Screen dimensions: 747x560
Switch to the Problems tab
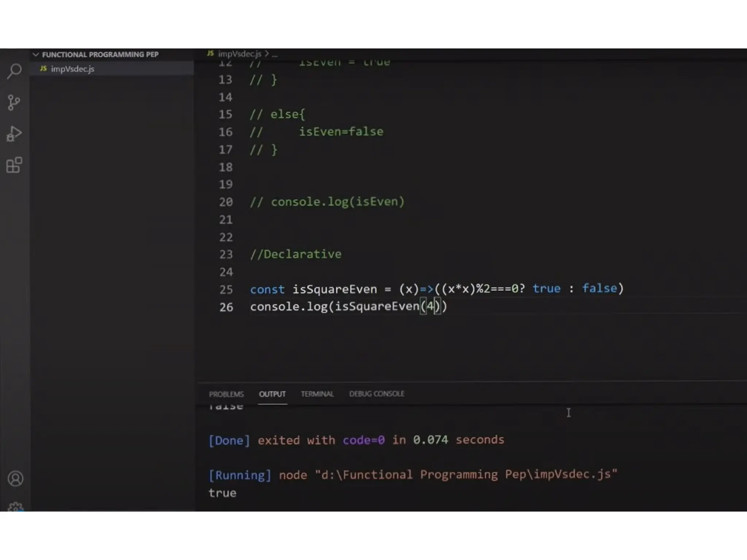click(226, 394)
